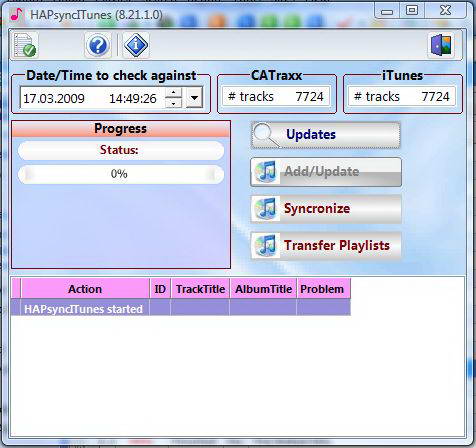Decrease time with the spinner down arrow
The height and width of the screenshot is (448, 476).
click(173, 103)
